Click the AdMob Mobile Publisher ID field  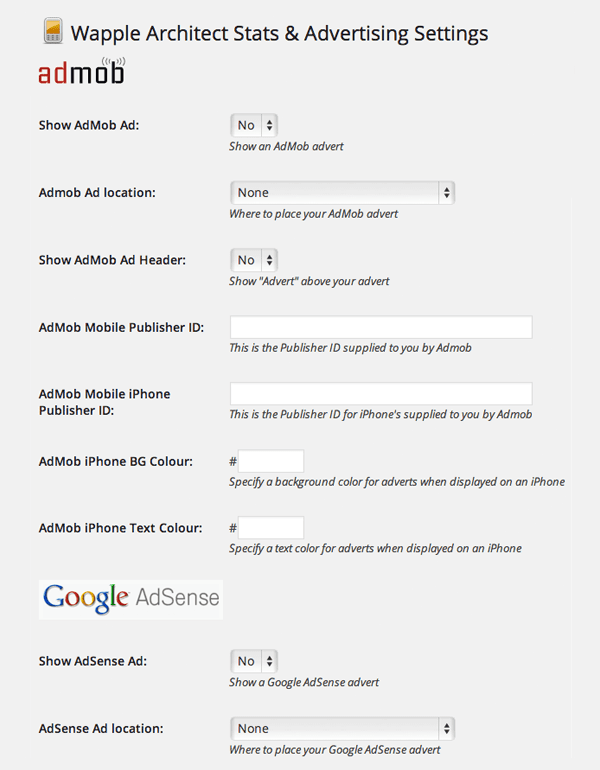(x=381, y=327)
